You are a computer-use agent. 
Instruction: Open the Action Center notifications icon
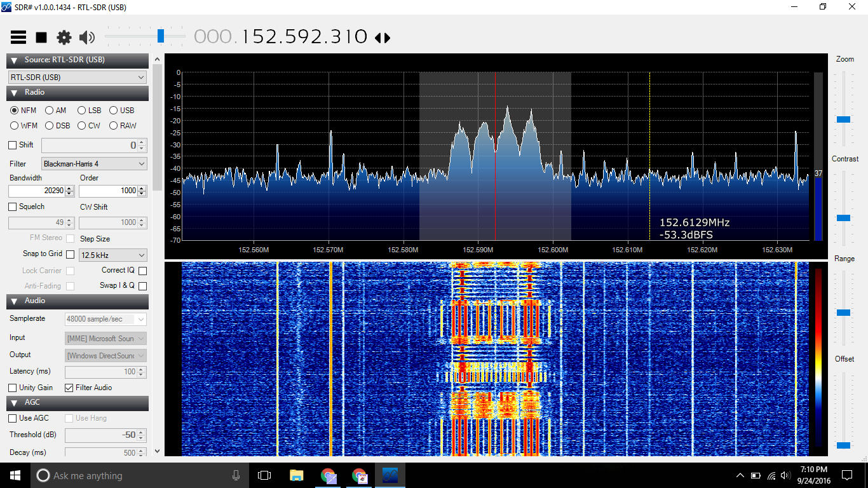(x=846, y=475)
